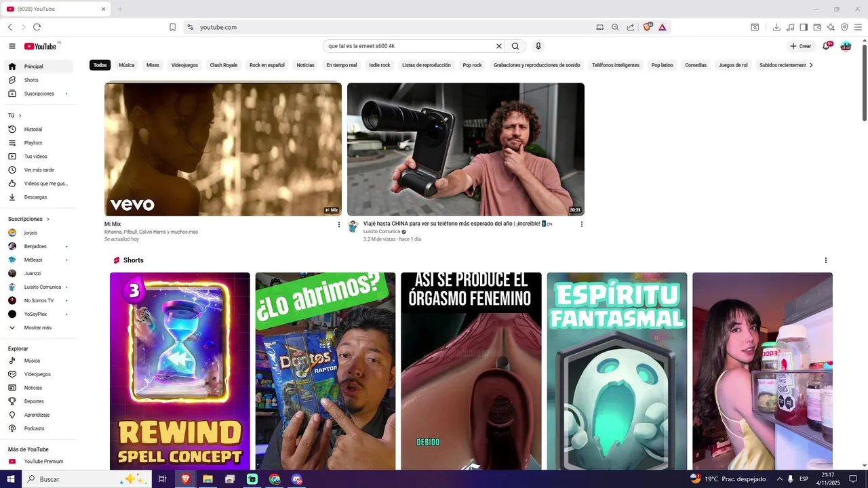Expand the Tú section chevron
The image size is (868, 488).
click(20, 116)
